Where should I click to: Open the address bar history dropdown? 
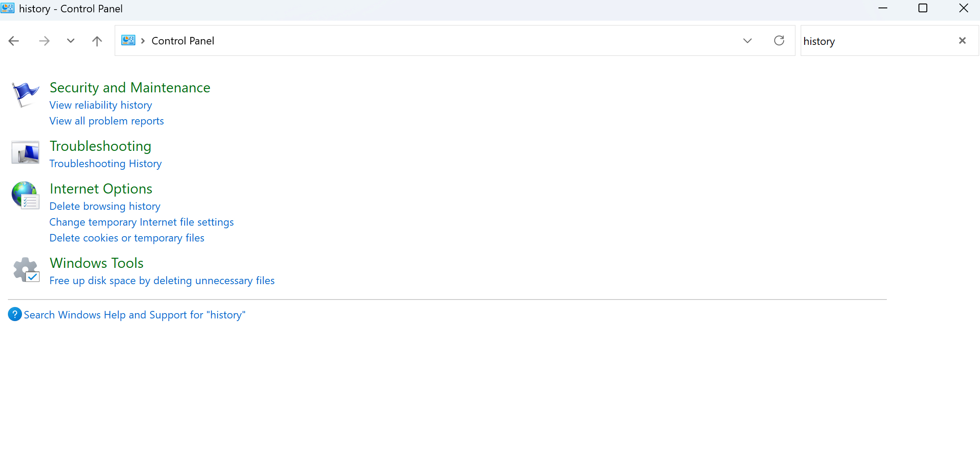click(747, 41)
